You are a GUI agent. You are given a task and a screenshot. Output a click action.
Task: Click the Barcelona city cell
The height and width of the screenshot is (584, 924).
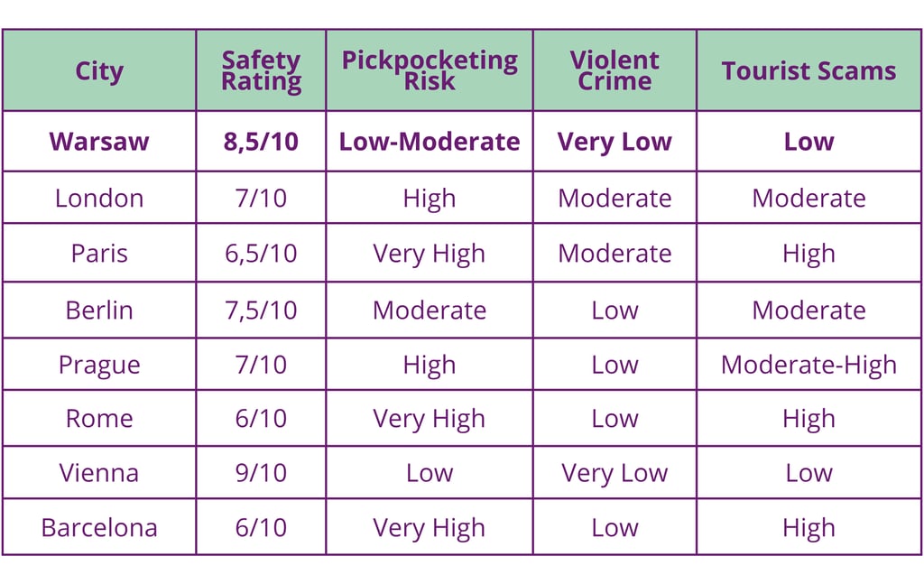point(99,527)
